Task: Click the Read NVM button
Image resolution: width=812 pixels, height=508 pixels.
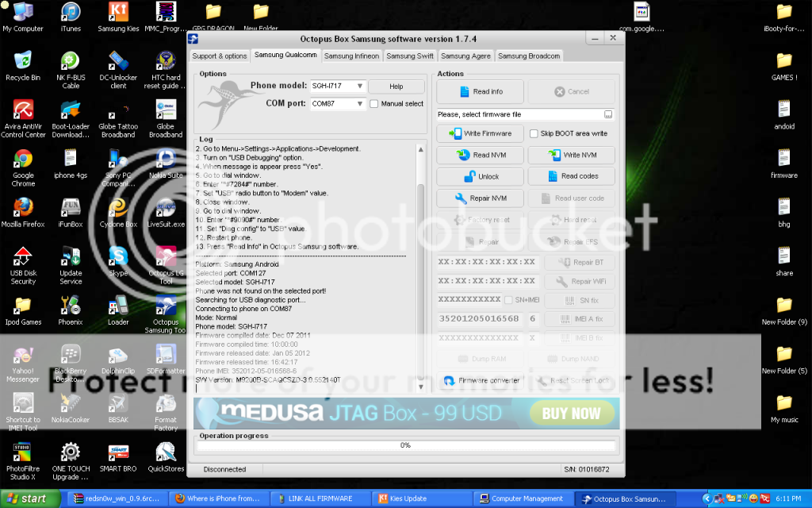Action: (x=480, y=155)
